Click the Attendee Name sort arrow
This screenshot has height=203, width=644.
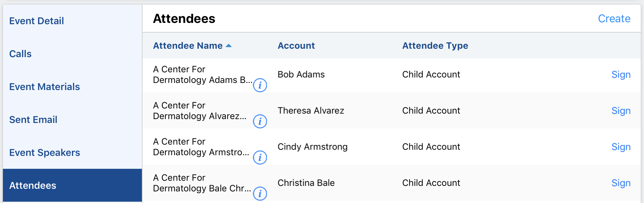(x=229, y=46)
